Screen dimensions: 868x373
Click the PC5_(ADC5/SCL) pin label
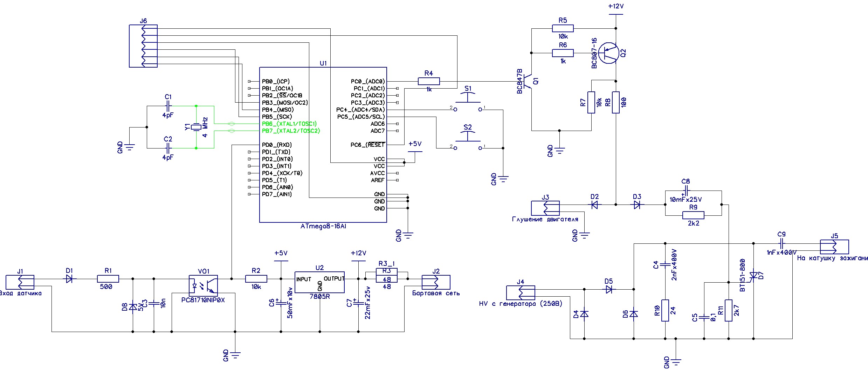[x=361, y=117]
